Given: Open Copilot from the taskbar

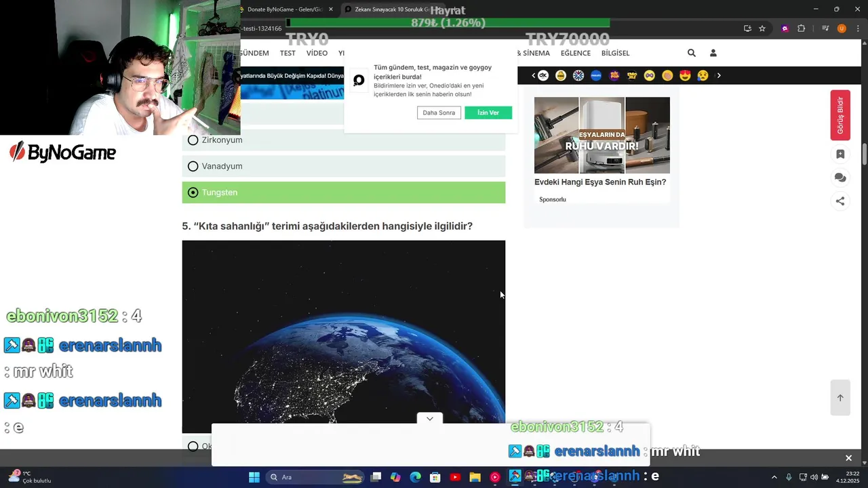Looking at the screenshot, I should 395,477.
